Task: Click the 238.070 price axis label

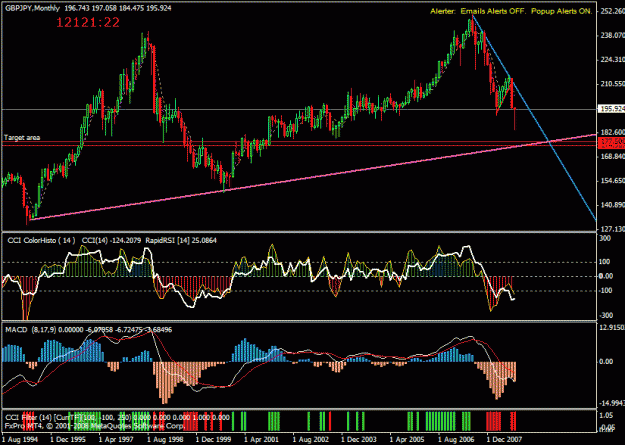Action: click(x=612, y=35)
